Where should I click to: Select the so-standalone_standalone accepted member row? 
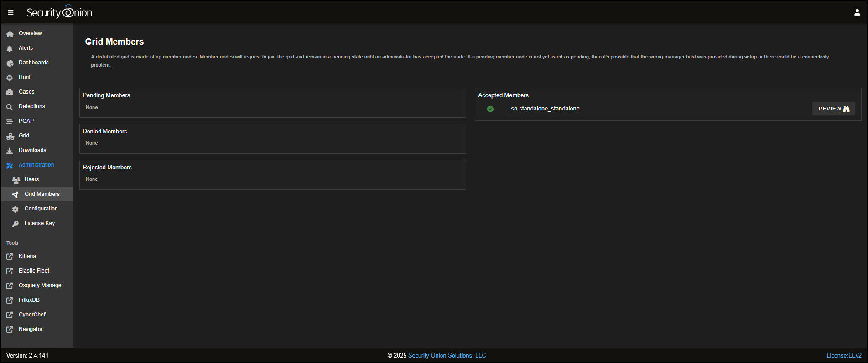545,109
